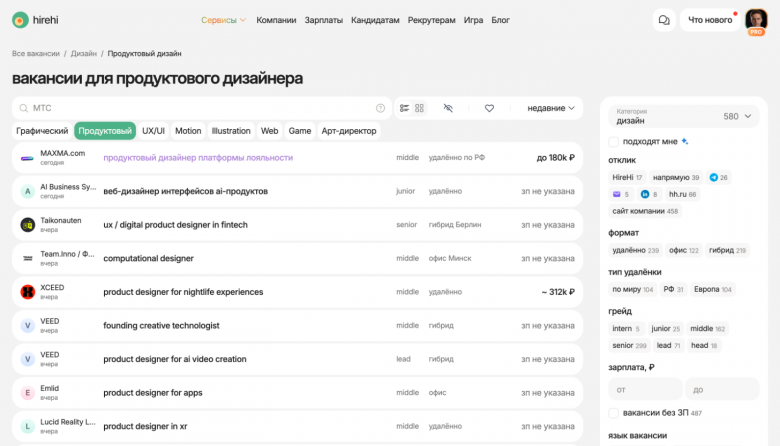This screenshot has width=780, height=446.
Task: Switch to list view layout
Action: (404, 108)
